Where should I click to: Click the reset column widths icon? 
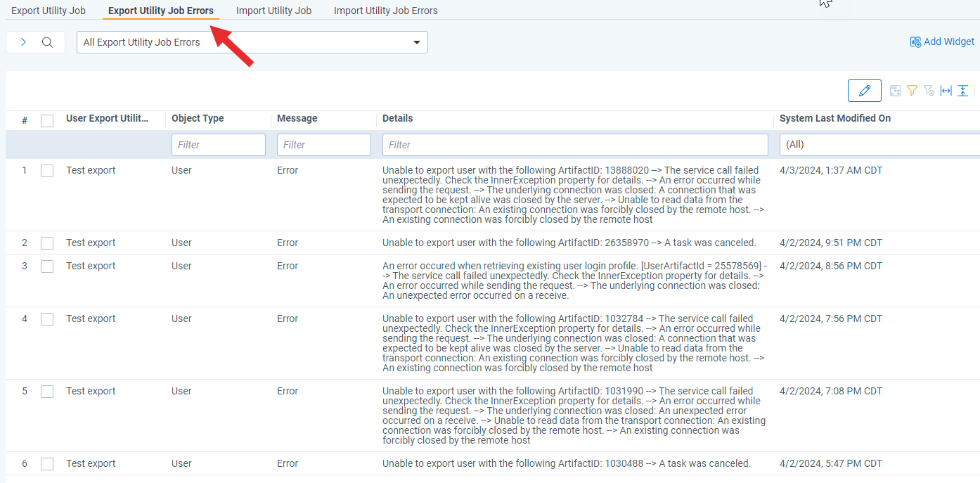946,91
